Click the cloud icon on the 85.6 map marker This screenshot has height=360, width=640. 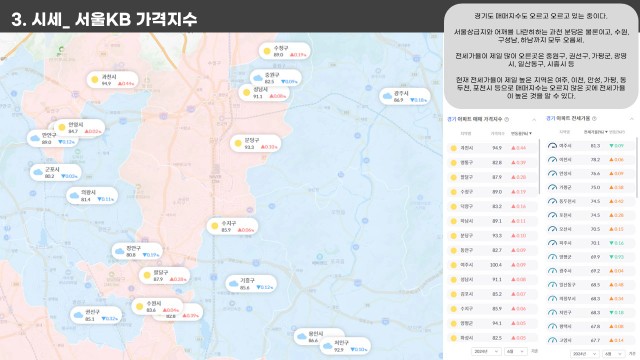click(x=233, y=284)
